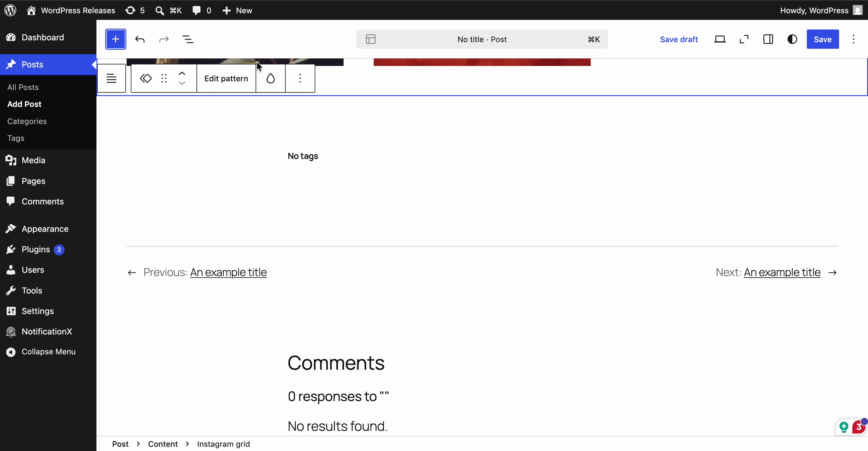Select the Comments heading

336,363
